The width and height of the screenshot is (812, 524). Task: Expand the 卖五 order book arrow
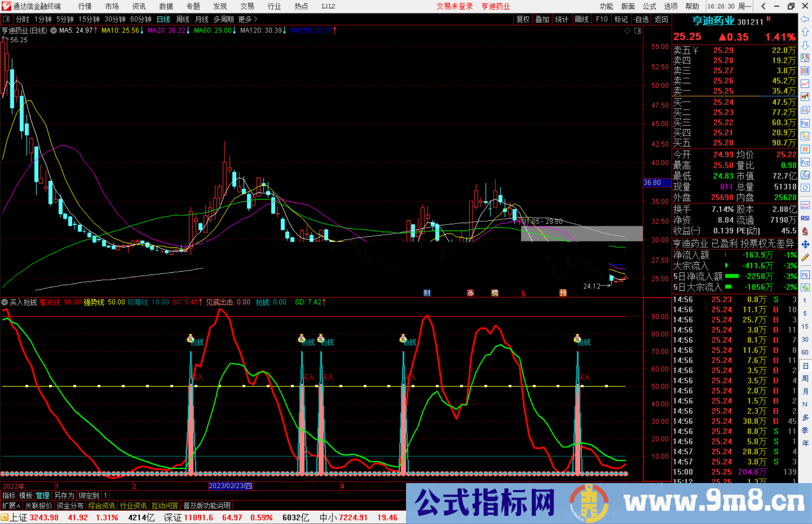tap(695, 50)
